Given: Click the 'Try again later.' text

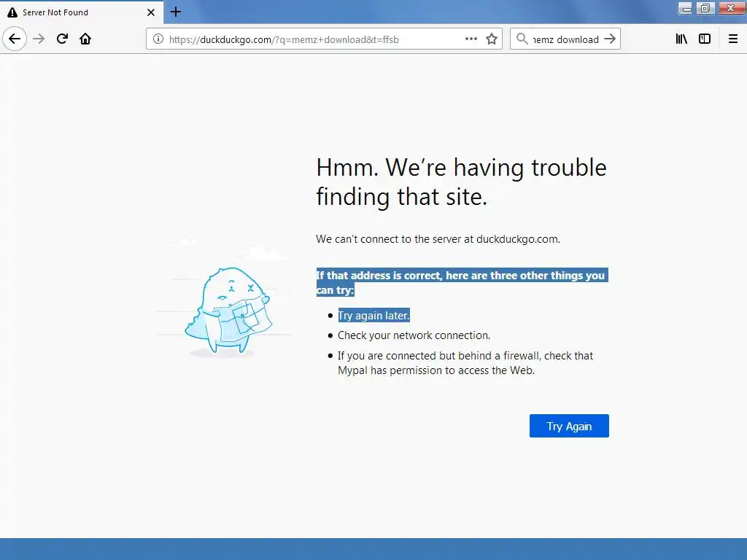Looking at the screenshot, I should click(x=373, y=315).
